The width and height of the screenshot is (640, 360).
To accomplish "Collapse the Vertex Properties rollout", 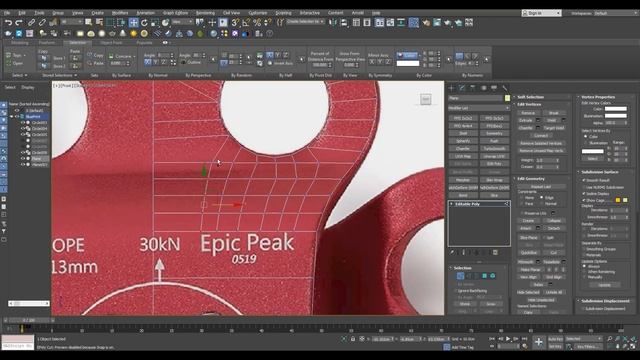I will 598,97.
